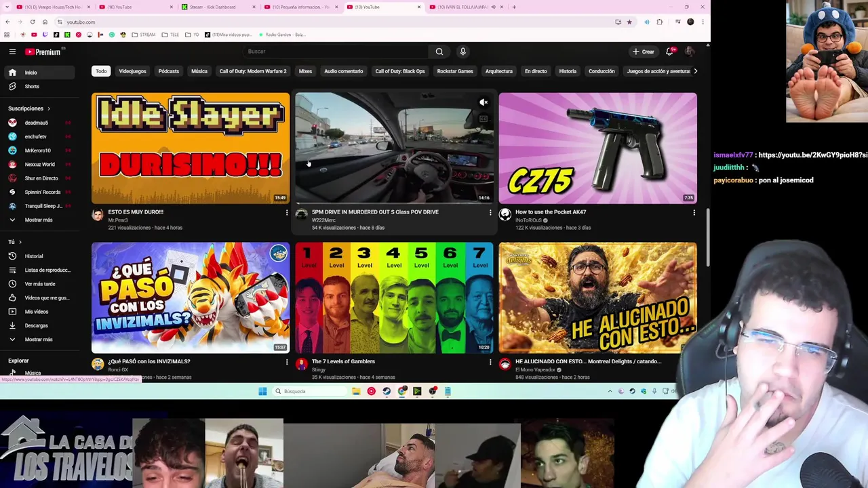Click the taskbar Búsqueda search box
868x488 pixels.
[x=309, y=391]
